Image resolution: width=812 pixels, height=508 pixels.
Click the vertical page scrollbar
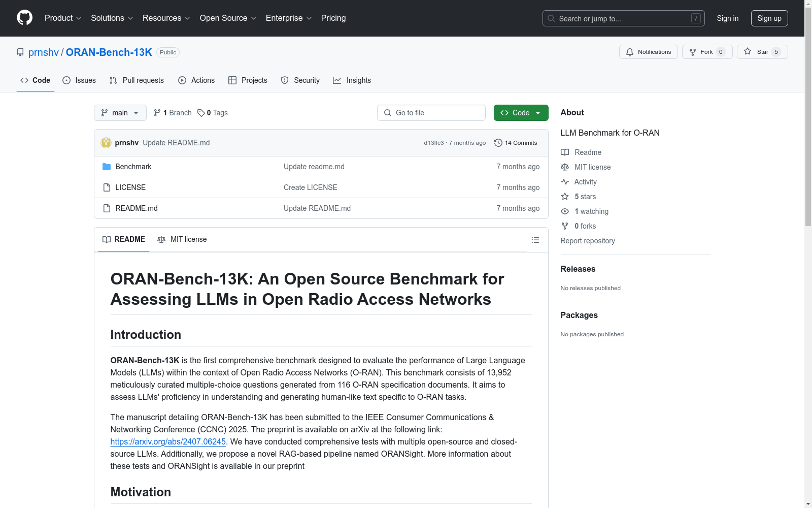tap(808, 117)
